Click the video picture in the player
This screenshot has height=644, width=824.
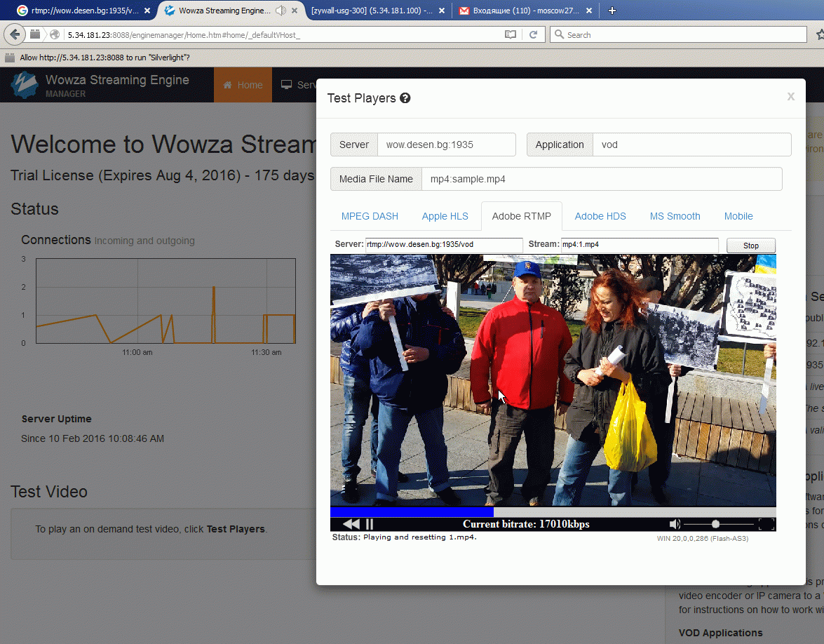[x=553, y=381]
